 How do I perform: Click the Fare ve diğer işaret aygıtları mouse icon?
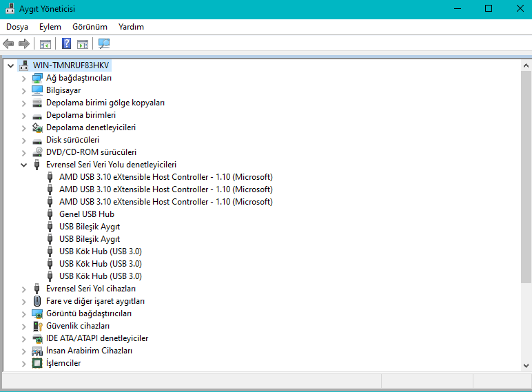(37, 301)
